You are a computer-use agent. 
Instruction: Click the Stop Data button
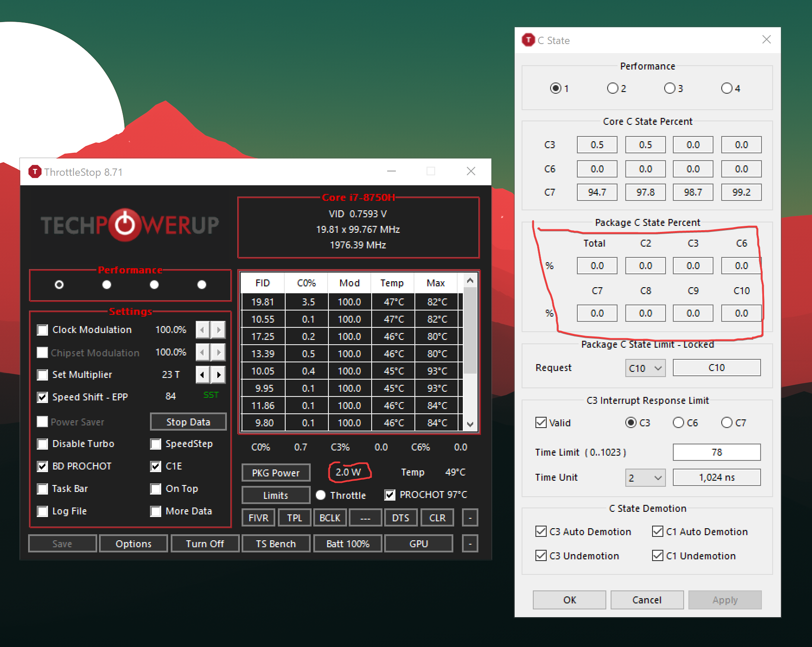188,422
